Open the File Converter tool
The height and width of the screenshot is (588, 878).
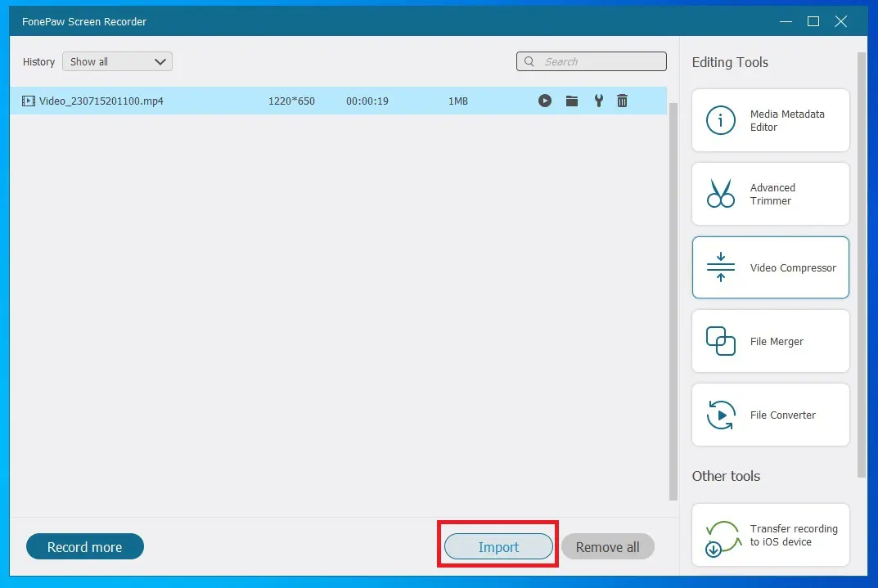(771, 415)
